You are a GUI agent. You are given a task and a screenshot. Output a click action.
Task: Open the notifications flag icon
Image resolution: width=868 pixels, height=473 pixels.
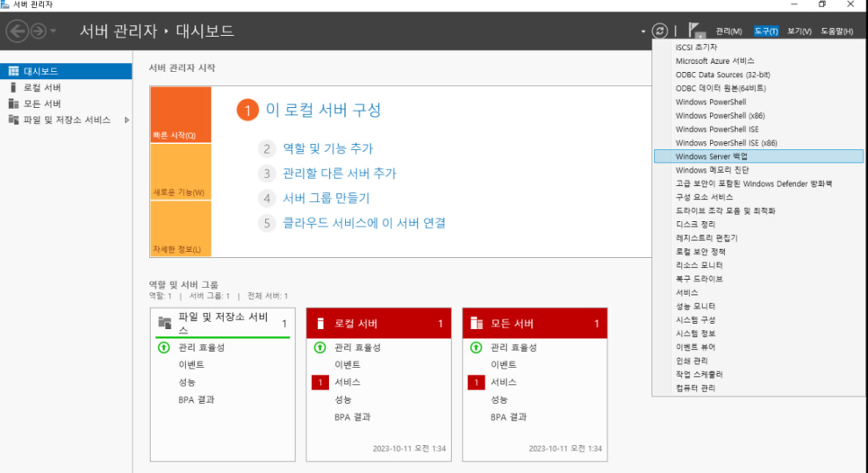point(695,31)
